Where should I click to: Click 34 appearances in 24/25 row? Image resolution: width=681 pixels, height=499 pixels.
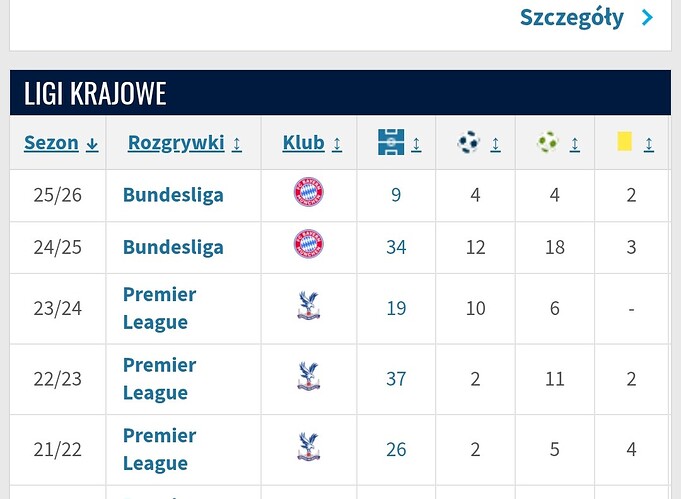tap(396, 246)
